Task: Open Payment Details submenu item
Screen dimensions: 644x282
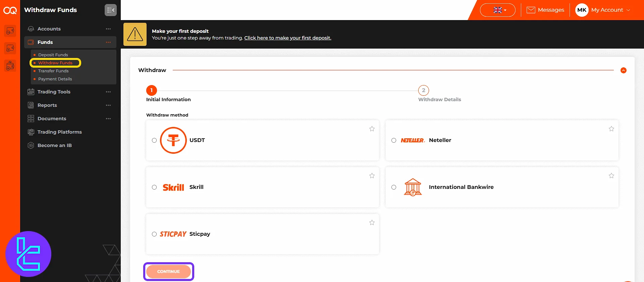Action: click(55, 79)
